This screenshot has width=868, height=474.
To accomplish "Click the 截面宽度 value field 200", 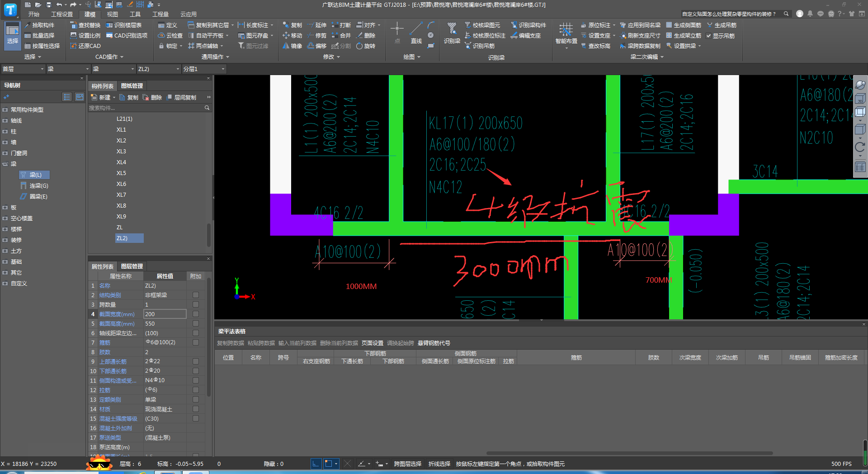I will (x=165, y=314).
